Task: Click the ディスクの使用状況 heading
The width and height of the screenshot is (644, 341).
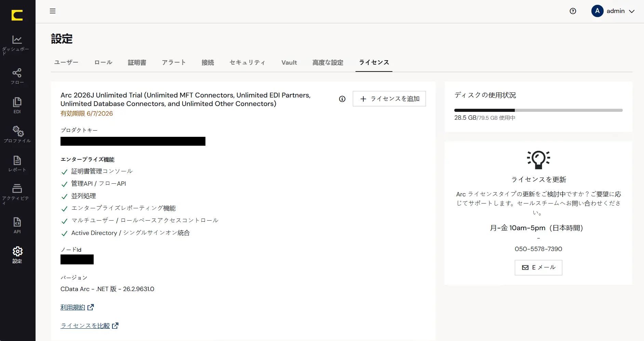Action: tap(485, 95)
